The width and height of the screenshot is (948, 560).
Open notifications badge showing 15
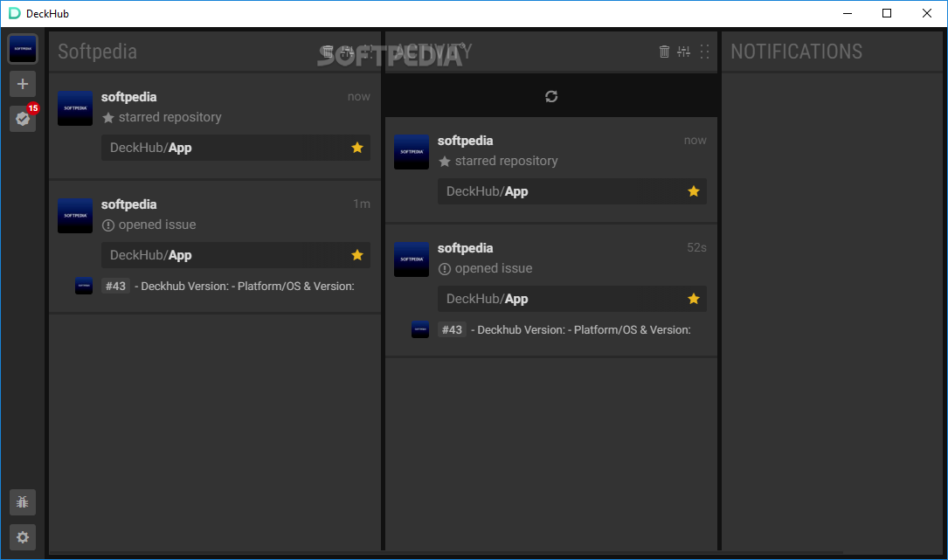[23, 119]
